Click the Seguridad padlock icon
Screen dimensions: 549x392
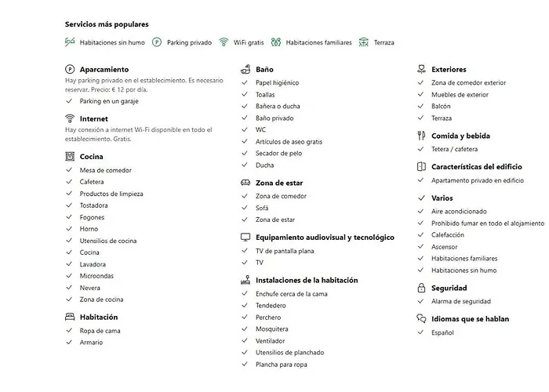422,288
